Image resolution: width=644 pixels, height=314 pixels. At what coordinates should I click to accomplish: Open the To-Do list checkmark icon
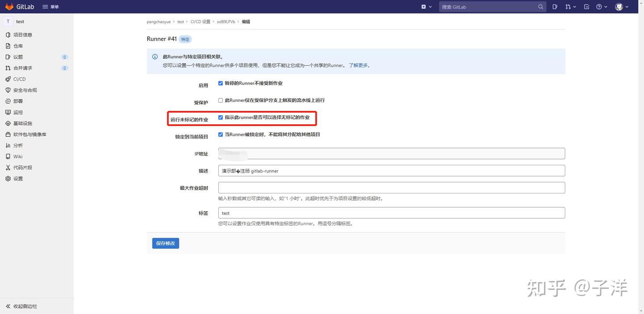(x=587, y=7)
